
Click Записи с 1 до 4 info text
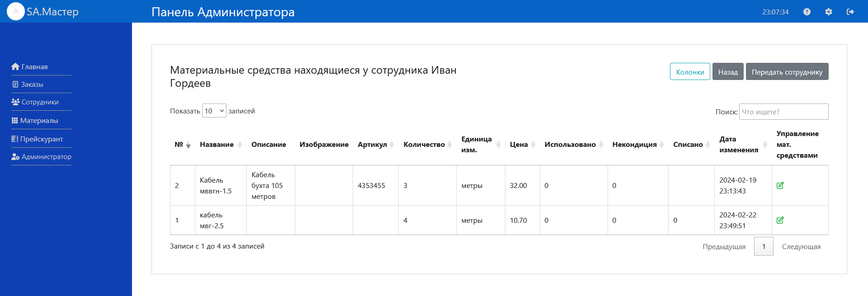click(217, 246)
